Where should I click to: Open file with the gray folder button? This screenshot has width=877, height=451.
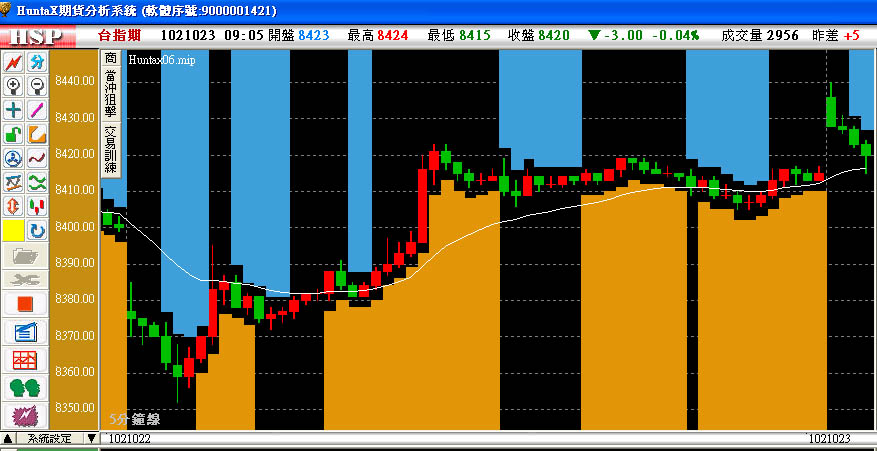pyautogui.click(x=25, y=256)
